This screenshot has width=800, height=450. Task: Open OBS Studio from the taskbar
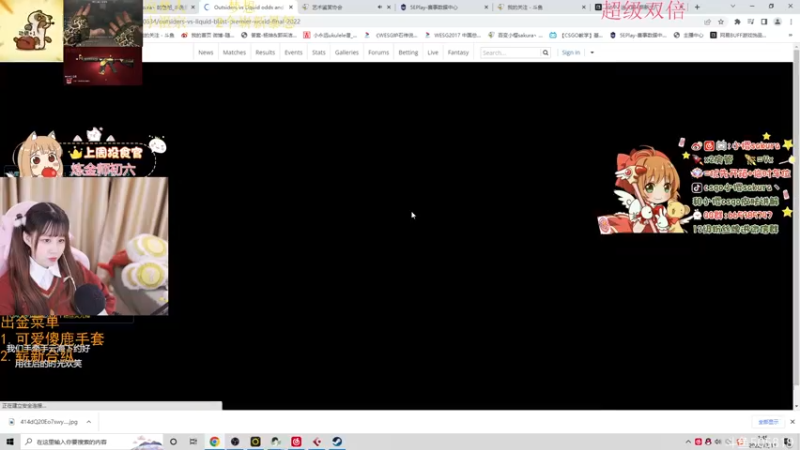[x=235, y=441]
